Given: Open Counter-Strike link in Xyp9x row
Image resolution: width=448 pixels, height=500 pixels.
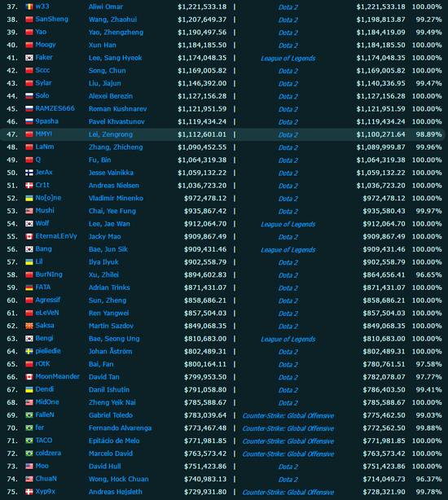Looking at the screenshot, I should pyautogui.click(x=288, y=492).
